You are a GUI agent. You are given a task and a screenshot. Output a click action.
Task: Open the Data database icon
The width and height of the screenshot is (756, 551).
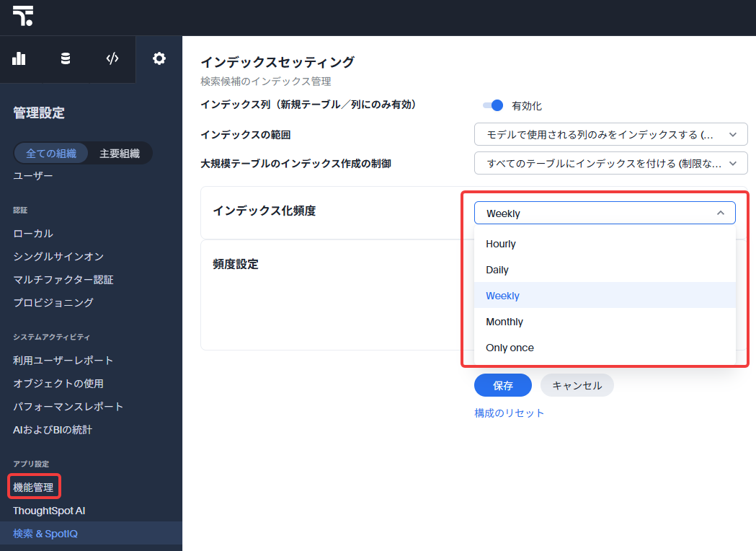[66, 58]
